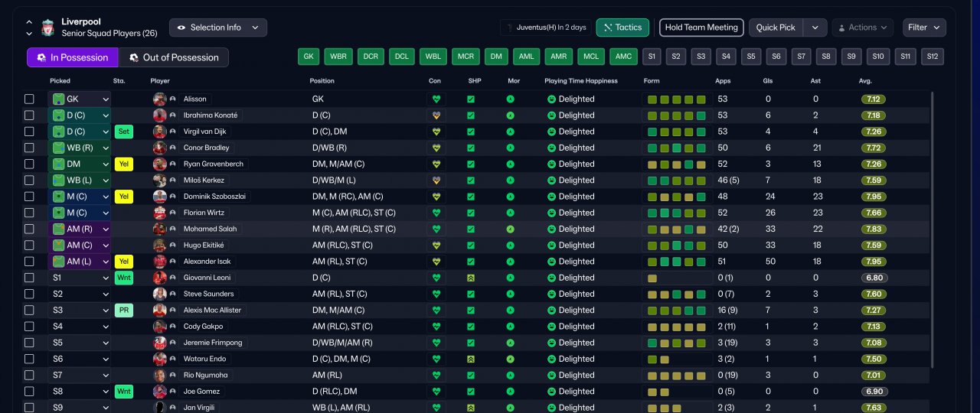This screenshot has height=413, width=980.
Task: Click the GK position chip
Action: 309,57
